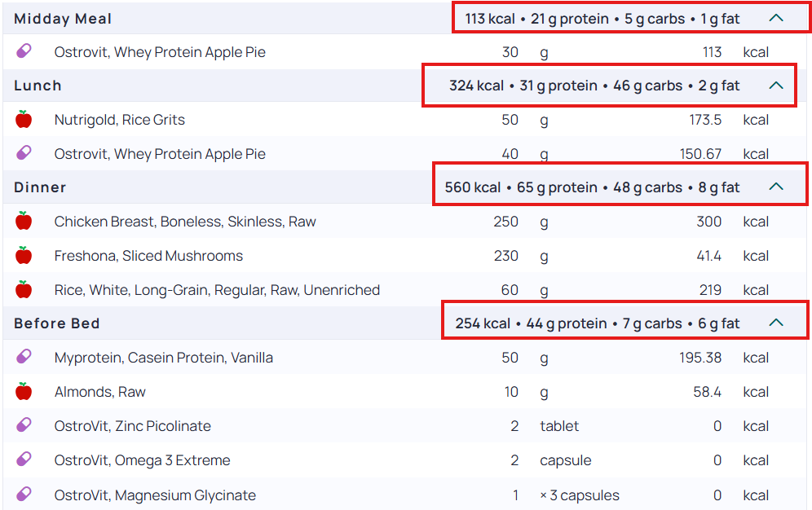Collapse the Midday Meal section chevron
The height and width of the screenshot is (510, 812).
click(x=776, y=18)
